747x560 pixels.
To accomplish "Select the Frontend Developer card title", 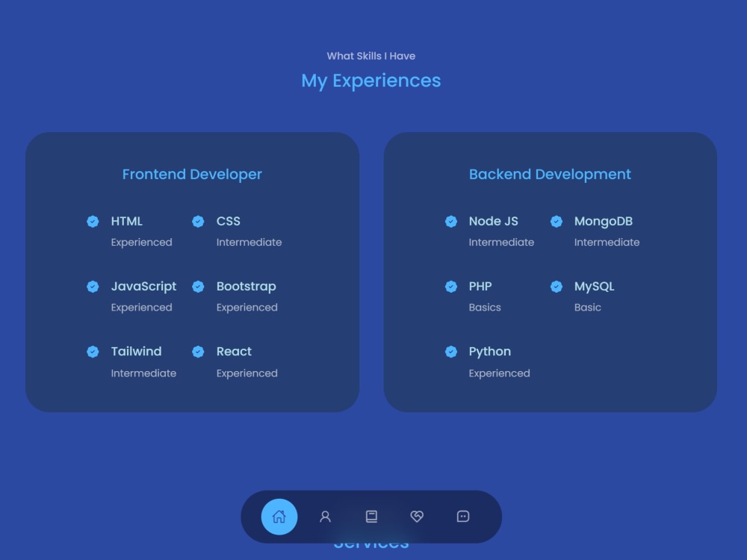I will point(192,174).
